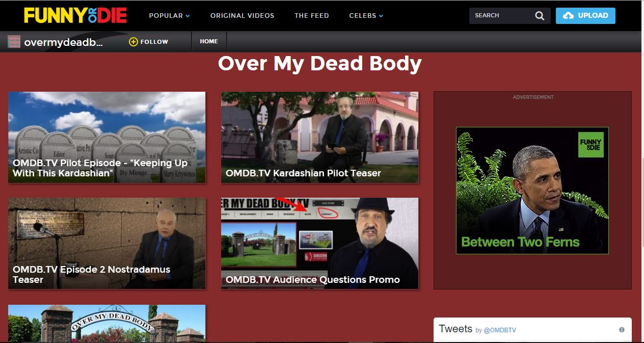Image resolution: width=644 pixels, height=343 pixels.
Task: Watch the Kardashian Pilot Teaser video
Action: tap(319, 137)
